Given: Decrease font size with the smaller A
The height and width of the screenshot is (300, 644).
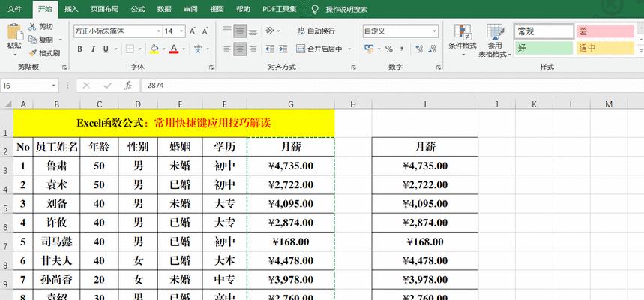Looking at the screenshot, I should [205, 31].
